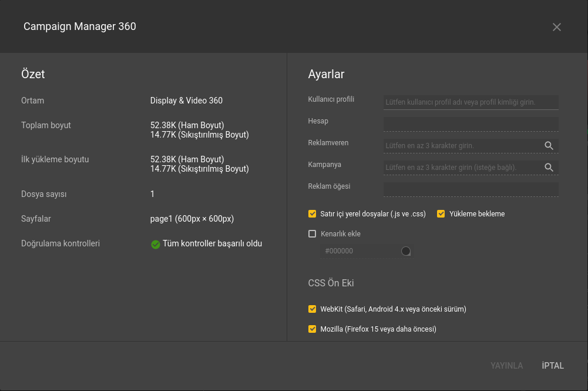This screenshot has height=391, width=588.
Task: Click the search icon in Reklamveren field
Action: click(x=549, y=146)
